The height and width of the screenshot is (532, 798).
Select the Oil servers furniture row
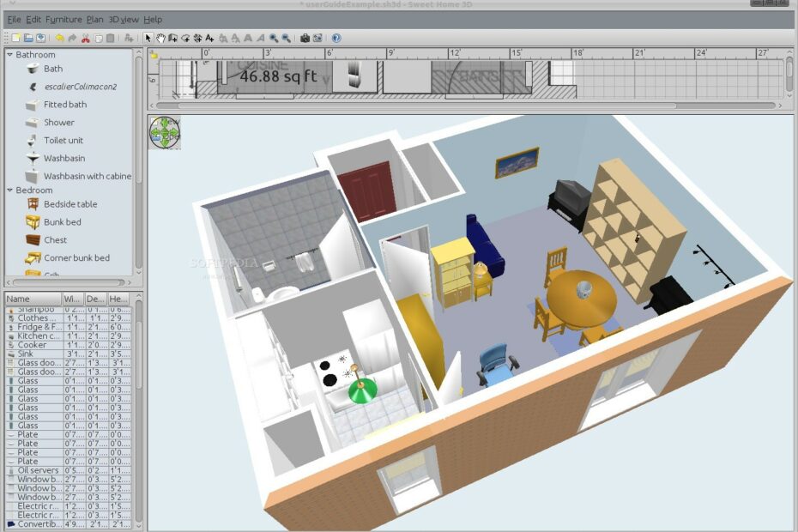point(68,470)
